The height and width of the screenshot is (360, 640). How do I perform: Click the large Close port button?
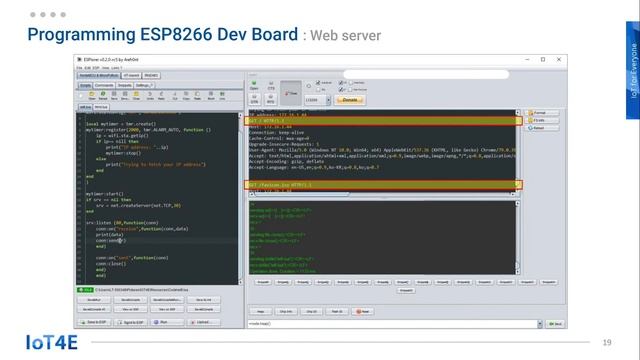point(291,93)
